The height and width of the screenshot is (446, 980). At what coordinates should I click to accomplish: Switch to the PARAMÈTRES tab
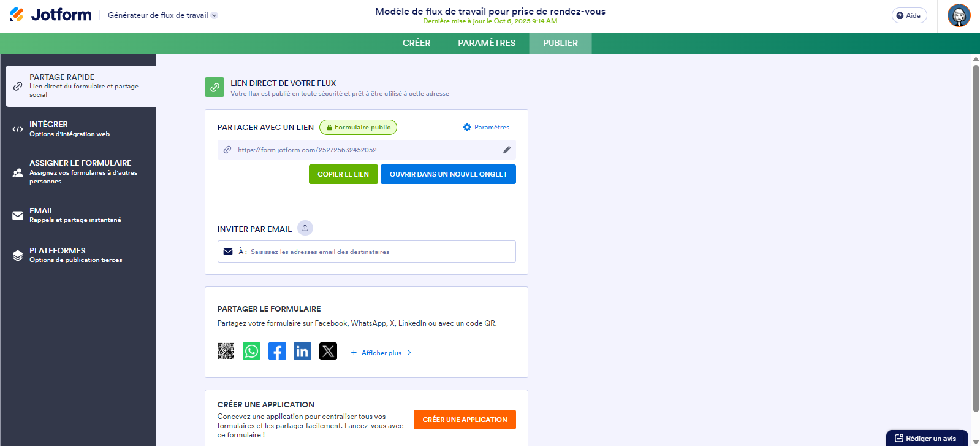487,43
